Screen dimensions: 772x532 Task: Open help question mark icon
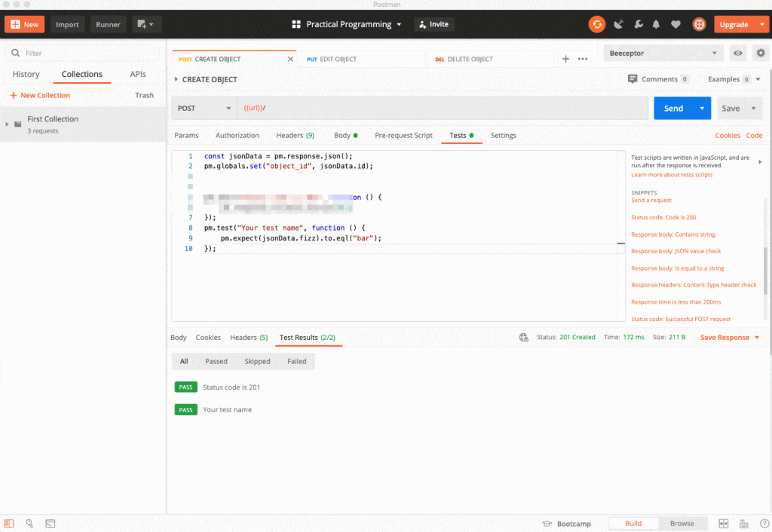[x=764, y=523]
